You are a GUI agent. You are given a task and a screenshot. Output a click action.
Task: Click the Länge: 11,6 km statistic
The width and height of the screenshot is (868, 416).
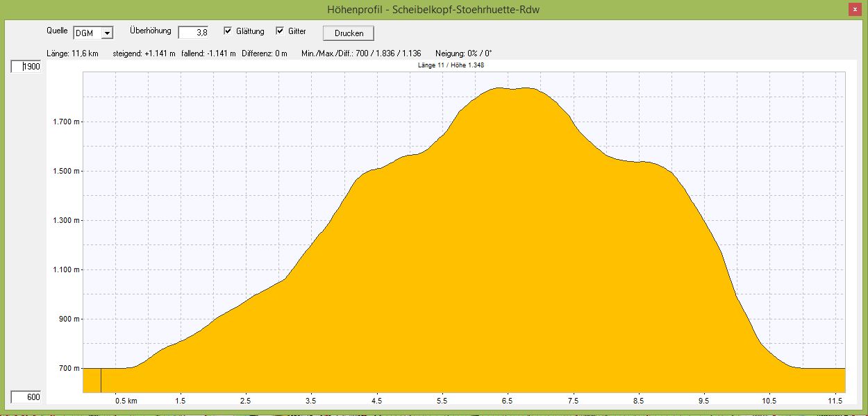tap(72, 53)
